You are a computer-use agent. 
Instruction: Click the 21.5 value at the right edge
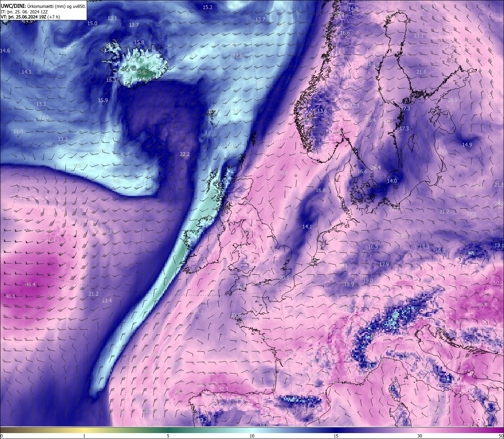pos(499,185)
